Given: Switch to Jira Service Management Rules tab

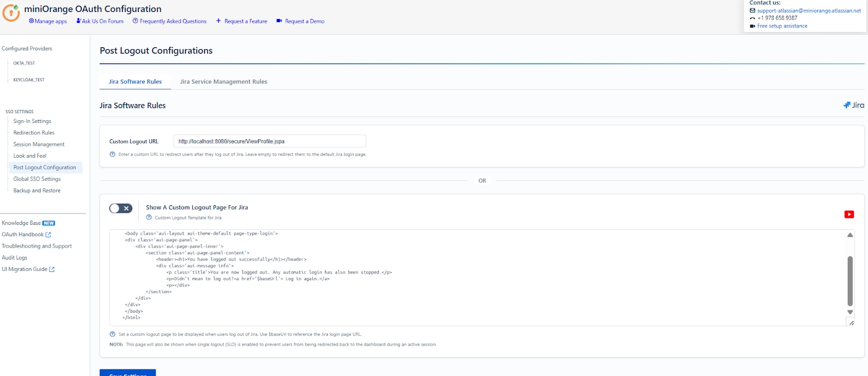Looking at the screenshot, I should pos(224,82).
